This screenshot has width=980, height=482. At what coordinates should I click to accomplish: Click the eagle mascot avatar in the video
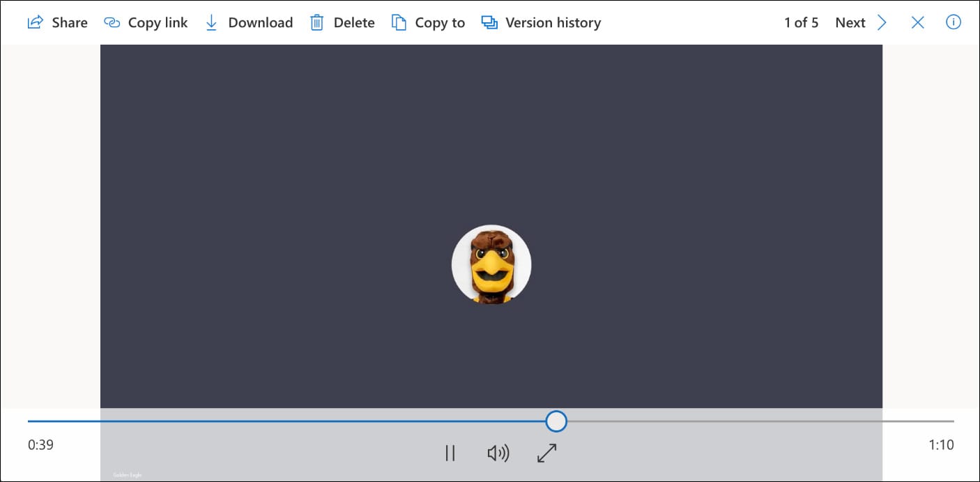click(491, 265)
